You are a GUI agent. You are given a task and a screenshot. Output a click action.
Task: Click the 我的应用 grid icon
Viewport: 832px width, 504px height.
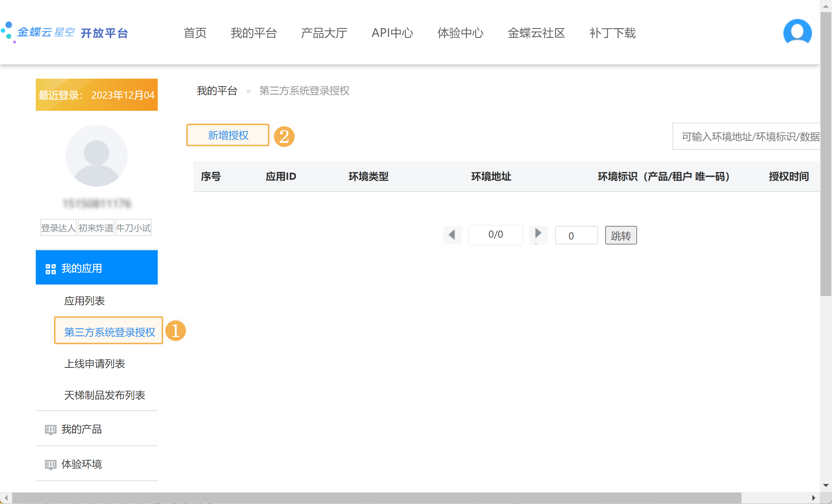click(50, 269)
